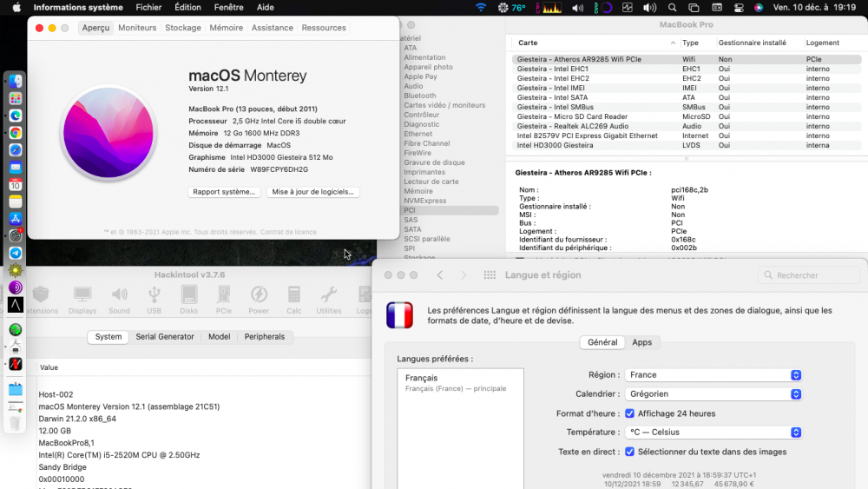The image size is (868, 489).
Task: Open the Notes app in the Dock
Action: coord(16,202)
